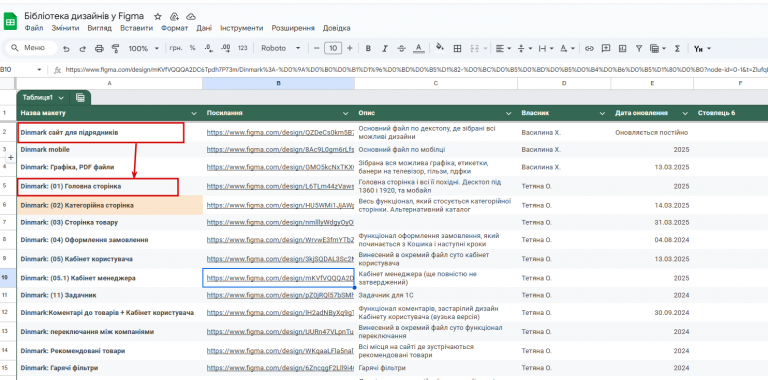Toggle strikethrough formatting button
Image resolution: width=768 pixels, height=380 pixels.
[401, 48]
